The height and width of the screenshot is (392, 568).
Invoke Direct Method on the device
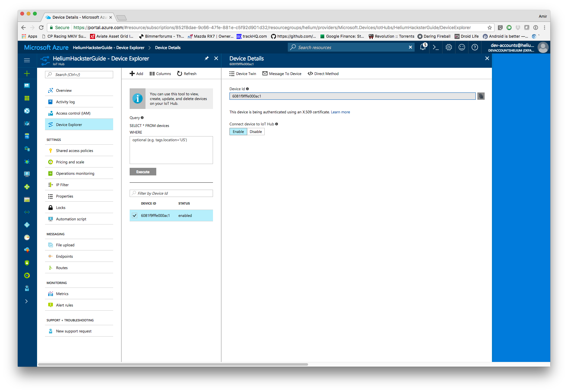[x=323, y=73]
